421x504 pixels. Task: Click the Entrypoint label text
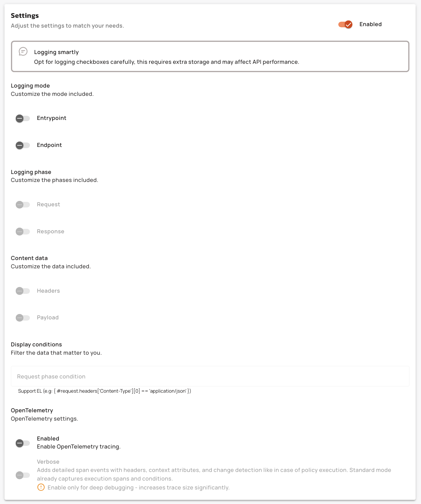tap(52, 118)
